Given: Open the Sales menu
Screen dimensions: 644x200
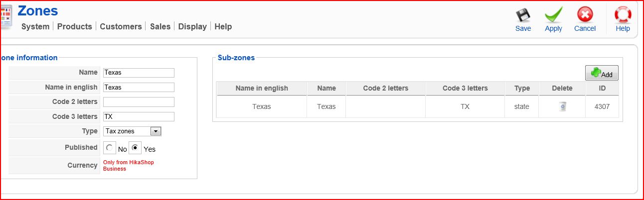Looking at the screenshot, I should [160, 27].
